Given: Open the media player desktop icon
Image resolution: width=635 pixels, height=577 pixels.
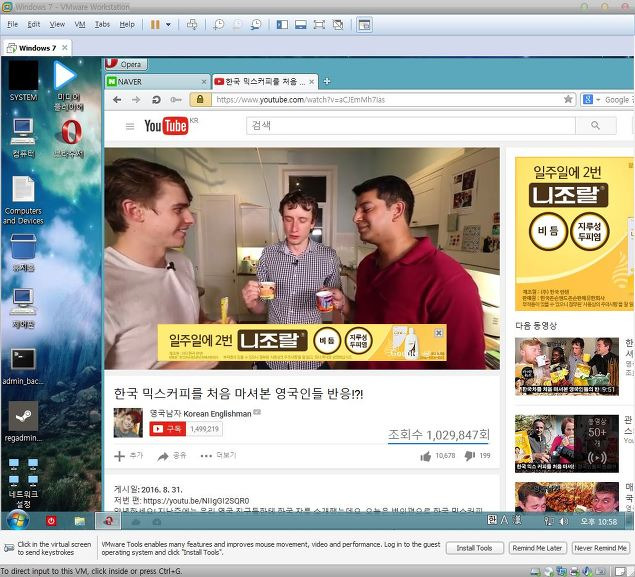Looking at the screenshot, I should pyautogui.click(x=68, y=86).
